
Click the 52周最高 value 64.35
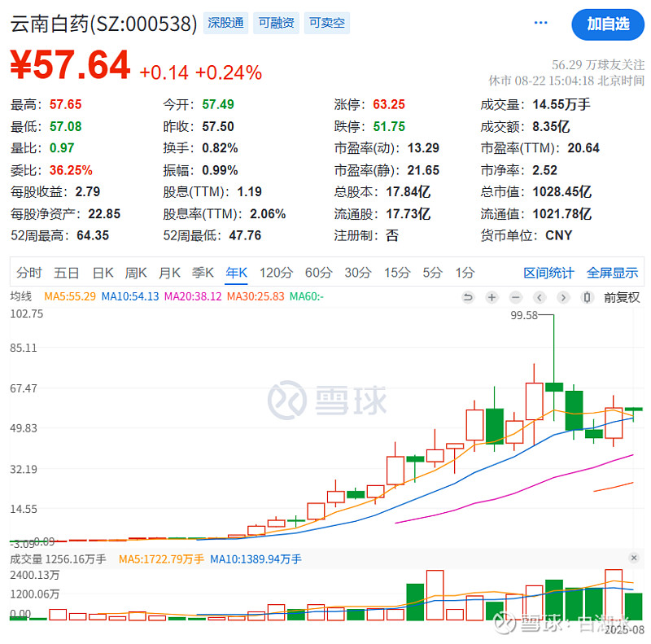coord(93,236)
